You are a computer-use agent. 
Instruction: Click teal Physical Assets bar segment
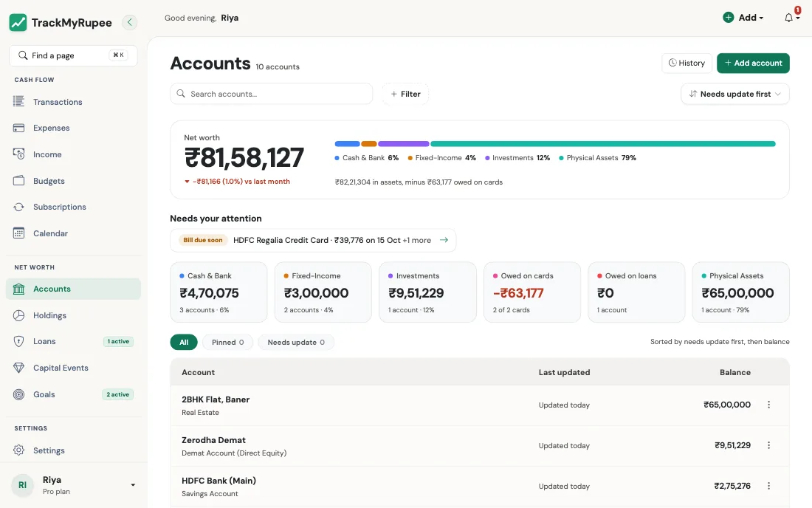603,143
